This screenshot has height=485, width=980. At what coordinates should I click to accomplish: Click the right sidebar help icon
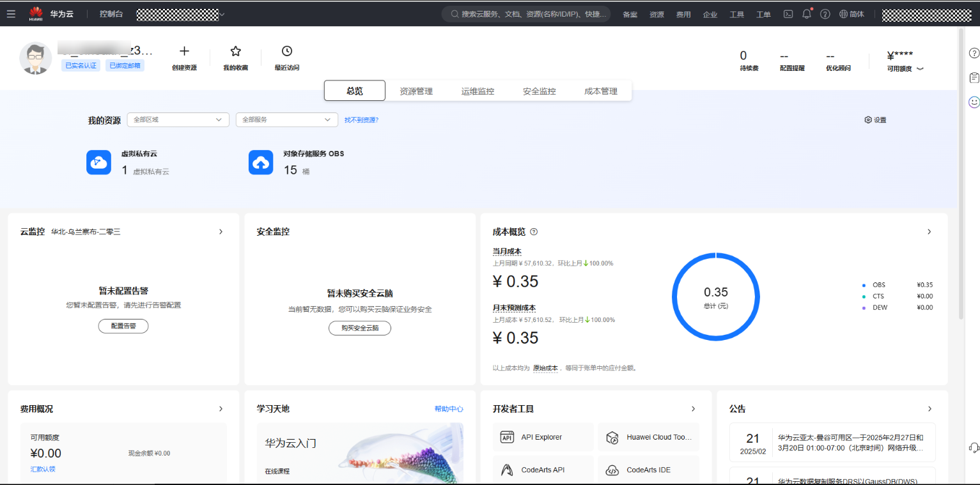pos(974,53)
